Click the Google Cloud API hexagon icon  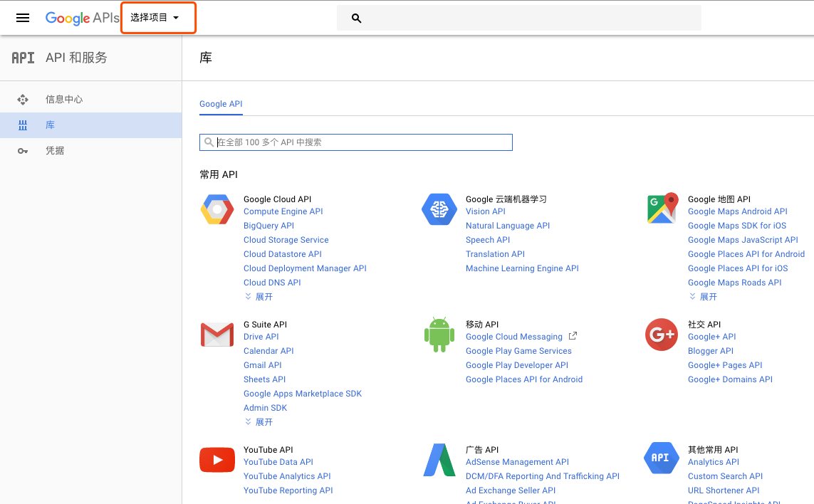(217, 209)
